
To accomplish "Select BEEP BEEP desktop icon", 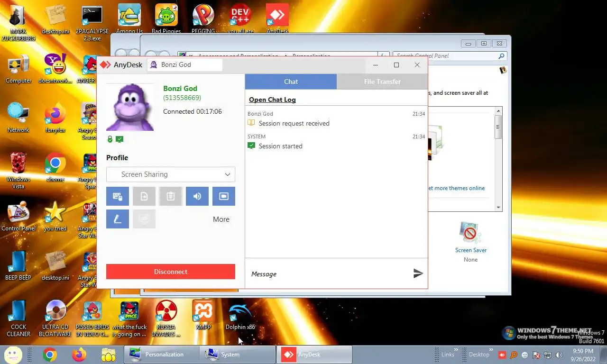I will (18, 266).
